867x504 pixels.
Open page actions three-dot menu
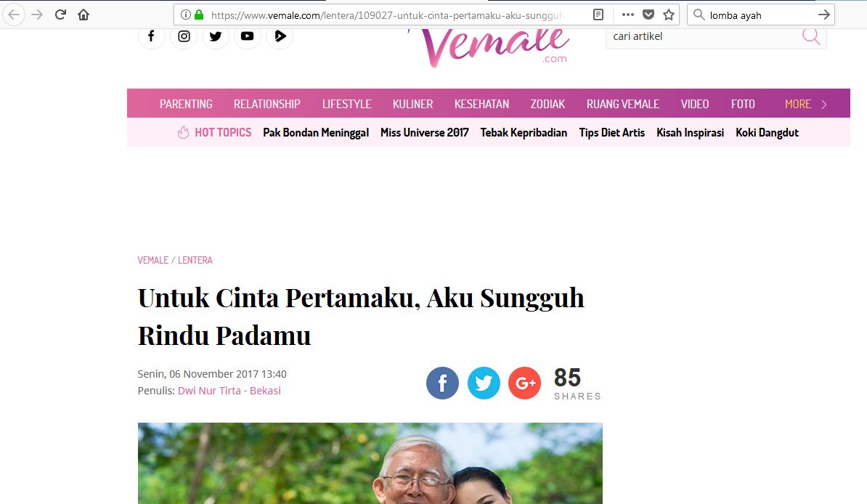[627, 15]
